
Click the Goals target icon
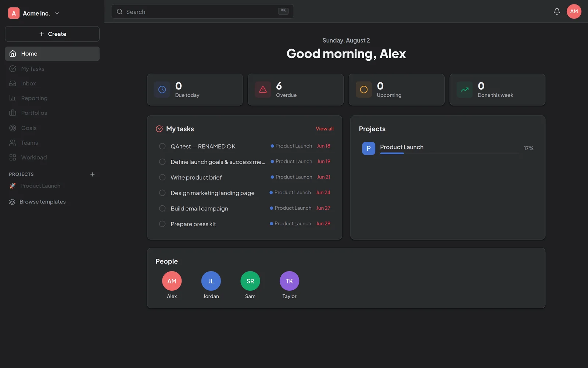click(12, 128)
